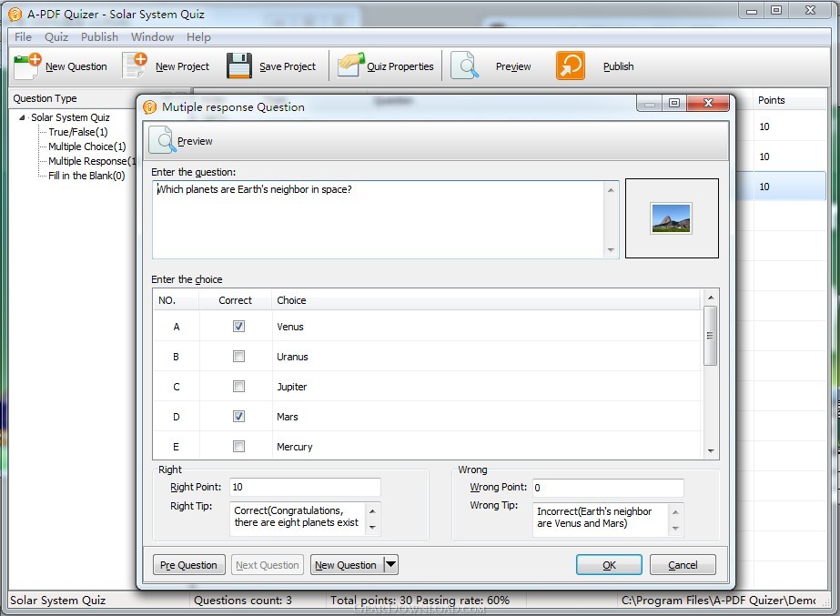840x616 pixels.
Task: Open the New Question dropdown arrow
Action: coord(391,564)
